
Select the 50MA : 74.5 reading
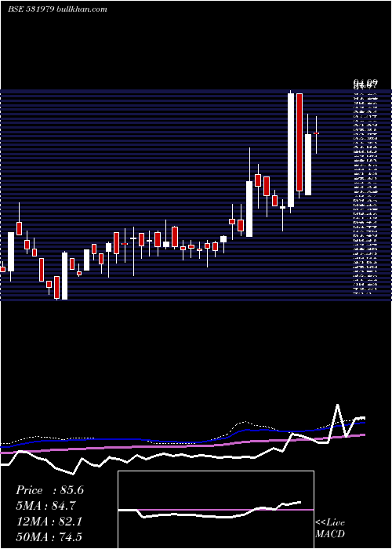coord(49,536)
